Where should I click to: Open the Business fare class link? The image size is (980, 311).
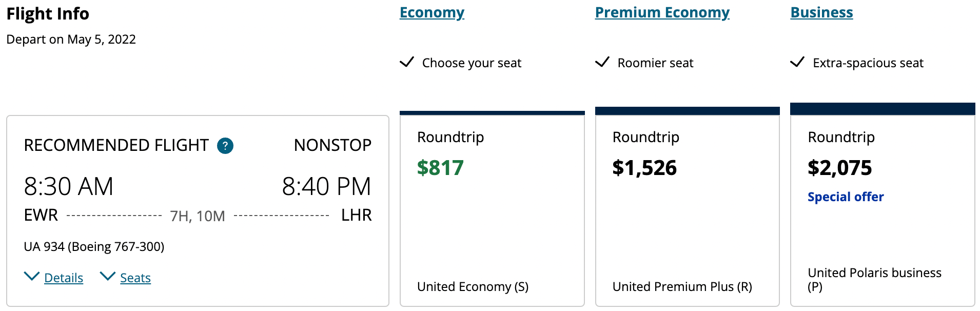coord(821,12)
